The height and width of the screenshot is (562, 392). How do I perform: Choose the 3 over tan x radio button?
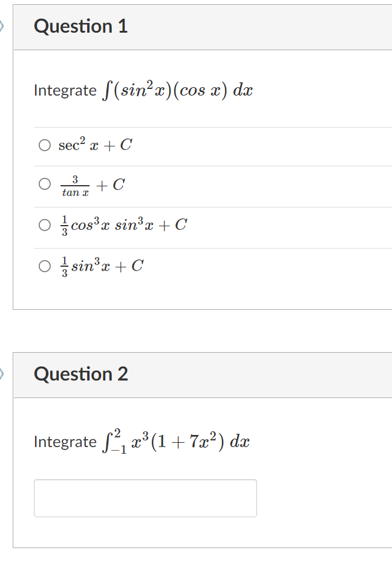(x=45, y=185)
